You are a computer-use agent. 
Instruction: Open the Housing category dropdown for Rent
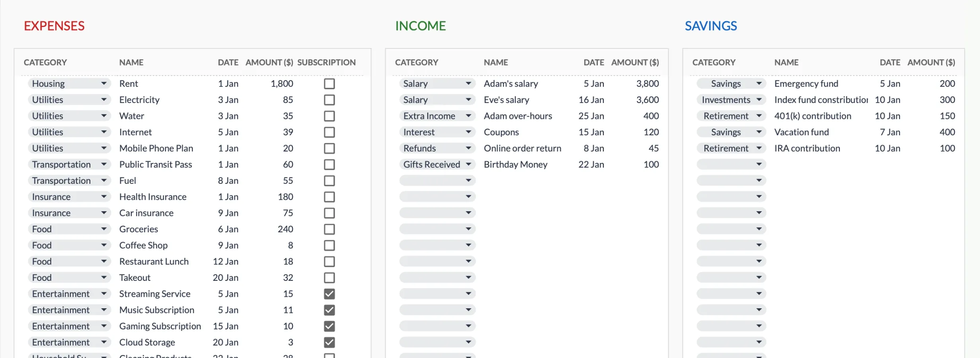click(x=69, y=84)
